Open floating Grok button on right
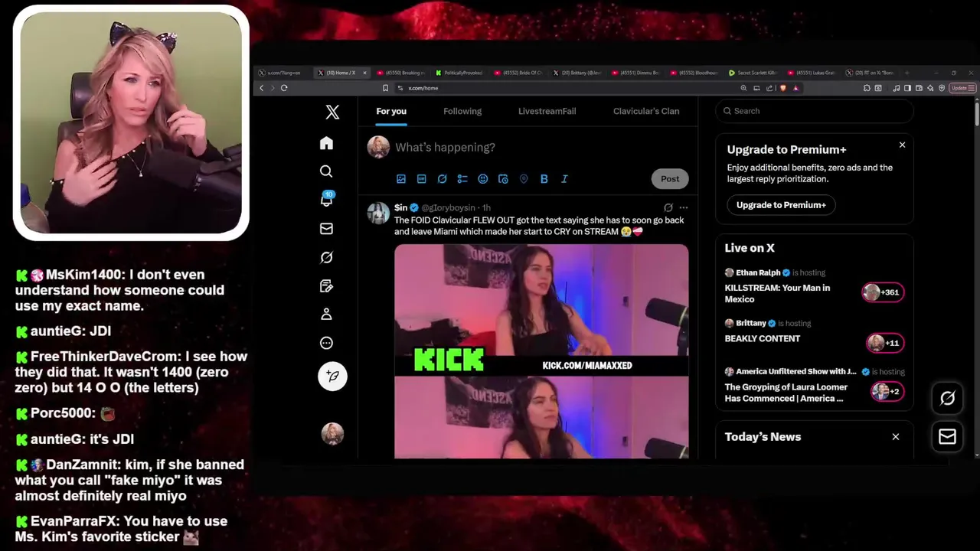This screenshot has height=551, width=980. point(947,398)
